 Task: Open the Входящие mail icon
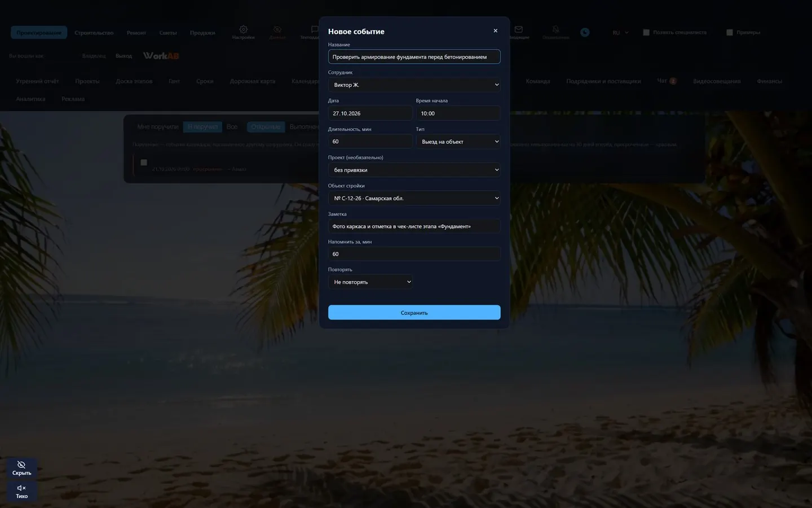click(519, 29)
